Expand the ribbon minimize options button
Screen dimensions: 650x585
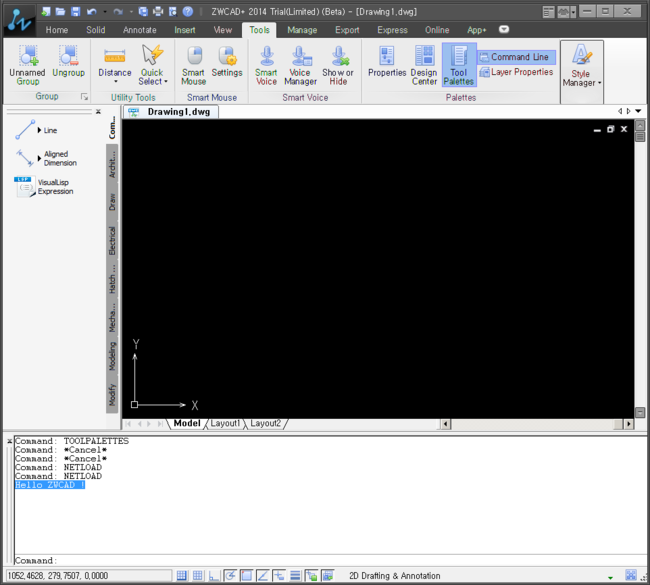[504, 29]
